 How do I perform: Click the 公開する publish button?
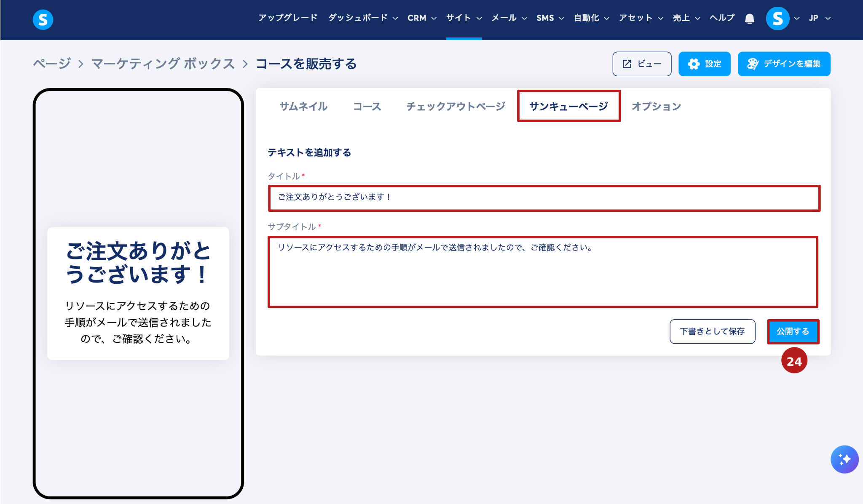point(793,331)
